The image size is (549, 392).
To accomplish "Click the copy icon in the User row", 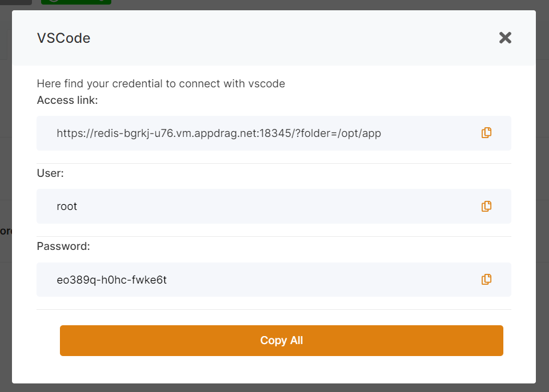I will pyautogui.click(x=486, y=206).
